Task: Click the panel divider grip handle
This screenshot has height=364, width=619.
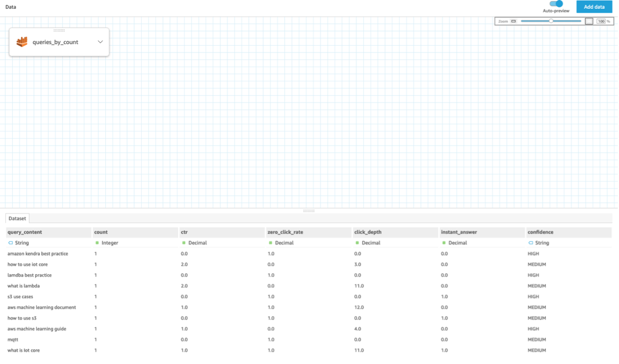Action: [309, 211]
